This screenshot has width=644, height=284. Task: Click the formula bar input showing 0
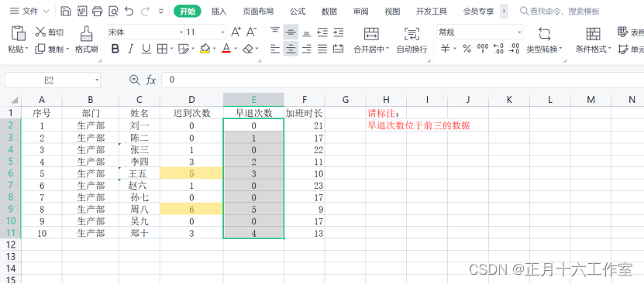tap(402, 80)
